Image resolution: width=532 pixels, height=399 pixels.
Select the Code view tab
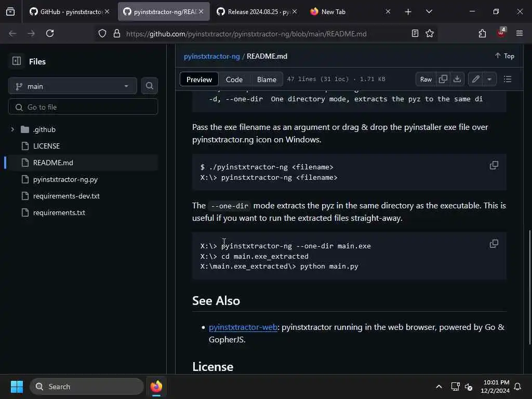point(234,79)
